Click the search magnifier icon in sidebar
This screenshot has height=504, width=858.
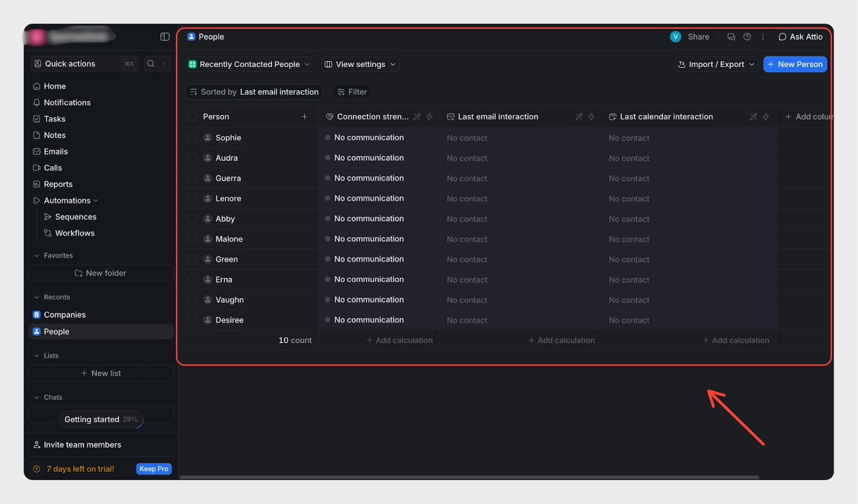coord(151,64)
